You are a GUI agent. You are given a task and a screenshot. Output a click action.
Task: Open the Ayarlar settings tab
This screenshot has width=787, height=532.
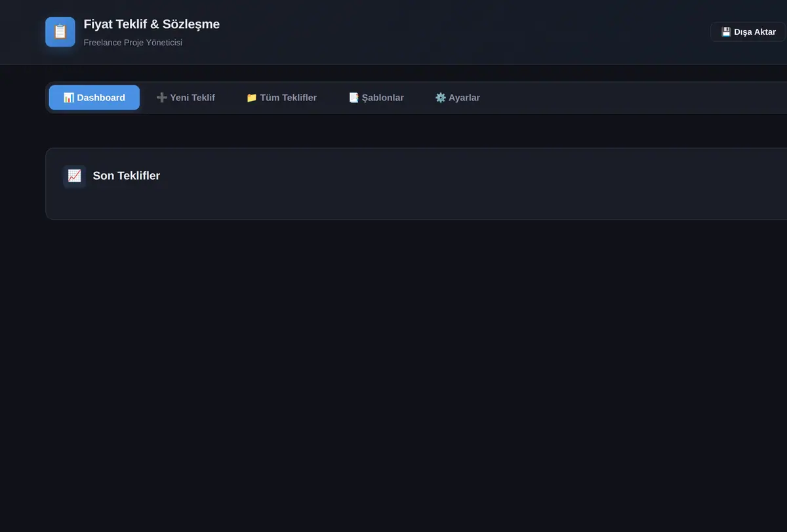pos(458,98)
